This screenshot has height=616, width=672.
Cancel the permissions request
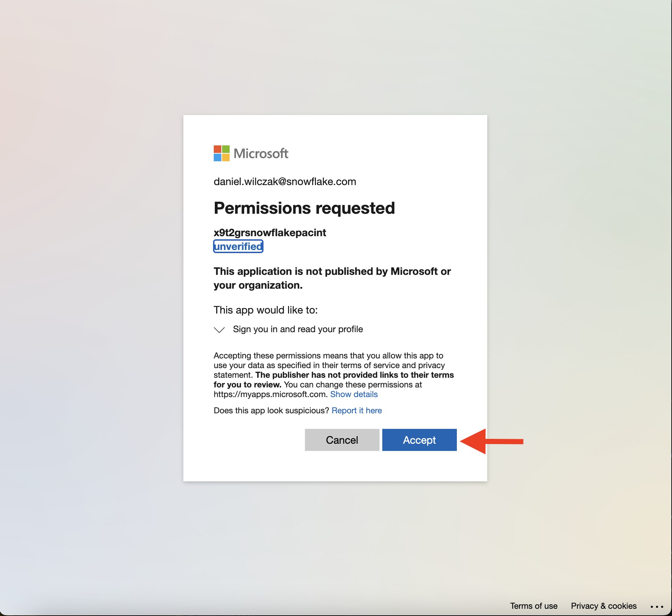[342, 440]
